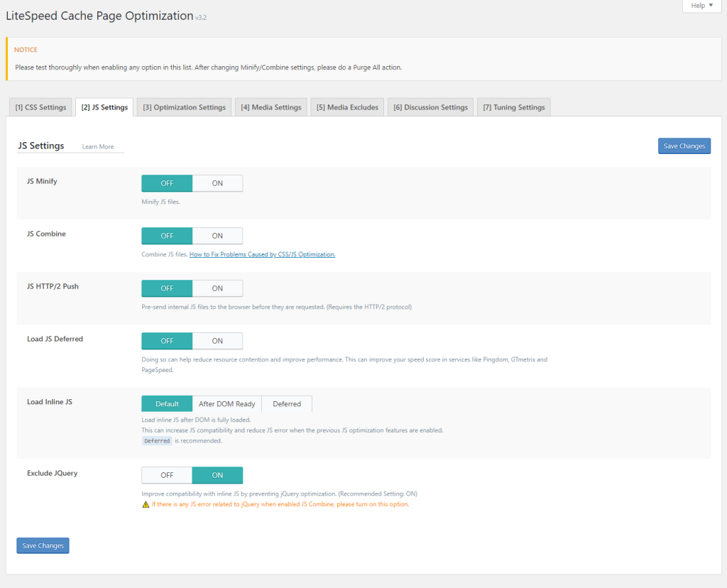Image resolution: width=727 pixels, height=588 pixels.
Task: Open the Help dropdown
Action: click(x=701, y=6)
